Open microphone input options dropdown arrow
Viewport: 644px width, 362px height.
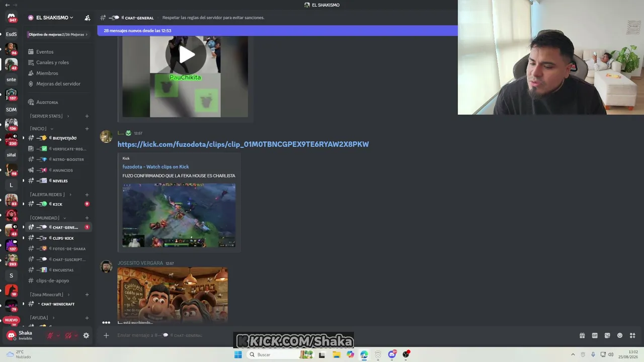click(x=58, y=335)
